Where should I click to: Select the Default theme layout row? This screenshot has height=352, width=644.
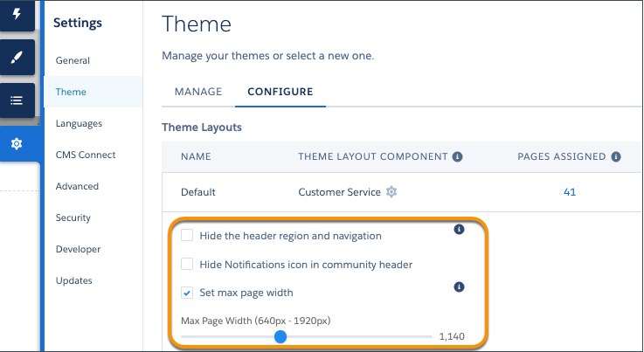[x=198, y=192]
